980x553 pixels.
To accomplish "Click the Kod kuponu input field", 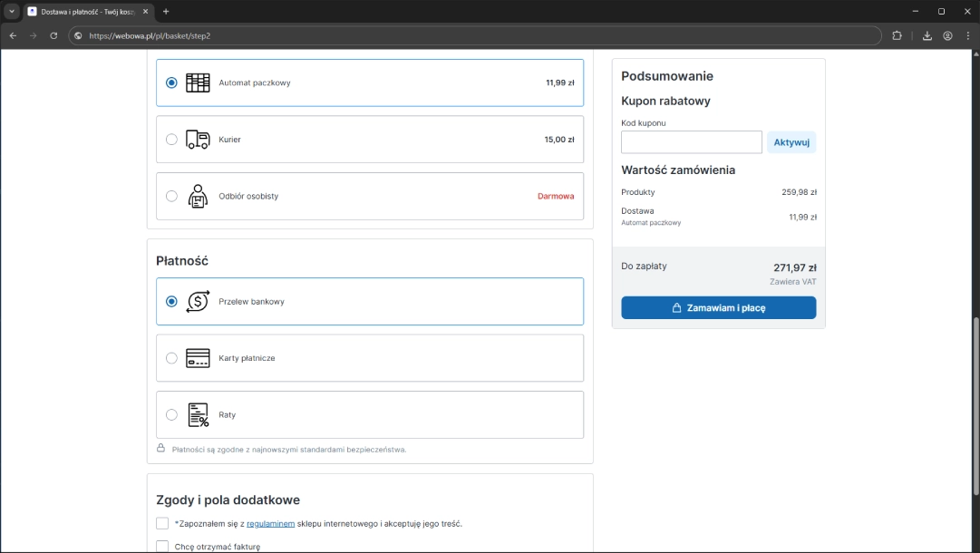I will 691,142.
